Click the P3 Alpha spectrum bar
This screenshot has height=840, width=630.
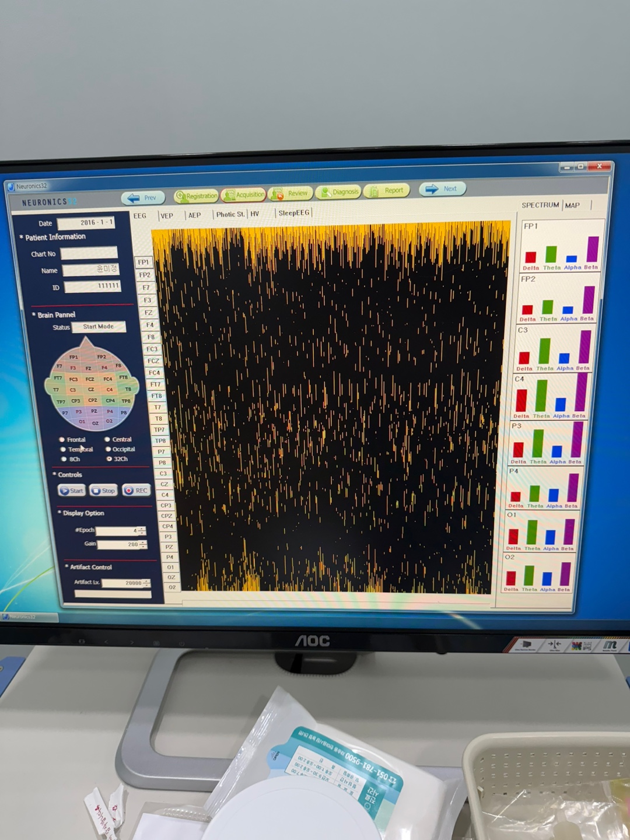point(557,452)
